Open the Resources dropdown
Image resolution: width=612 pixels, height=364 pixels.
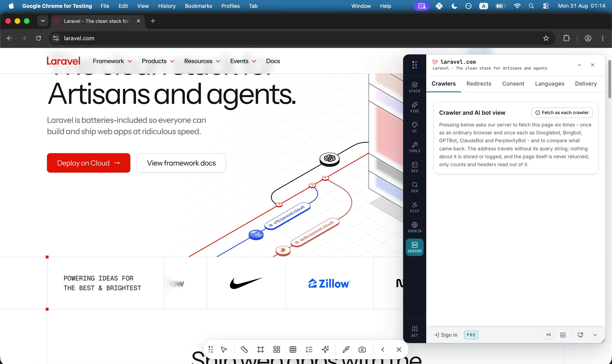pyautogui.click(x=202, y=61)
